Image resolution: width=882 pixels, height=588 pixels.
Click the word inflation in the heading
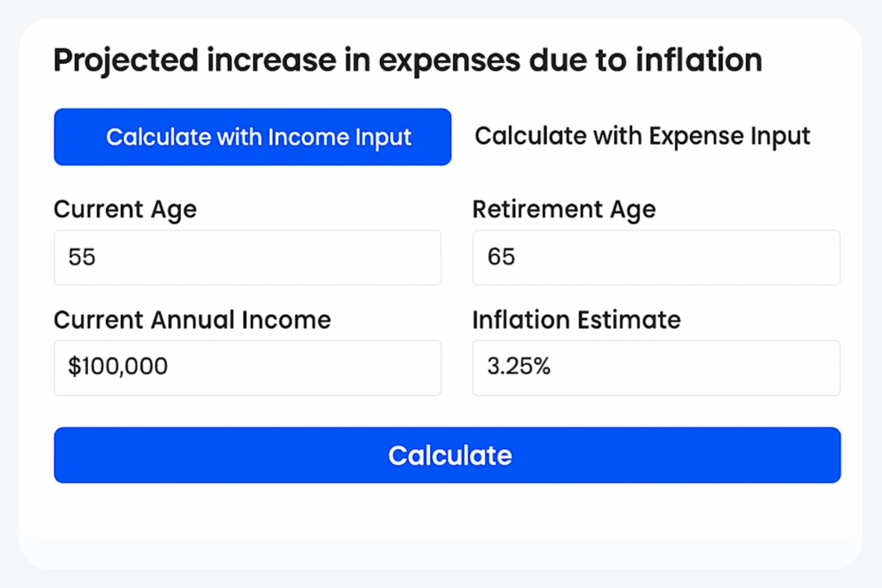point(698,61)
